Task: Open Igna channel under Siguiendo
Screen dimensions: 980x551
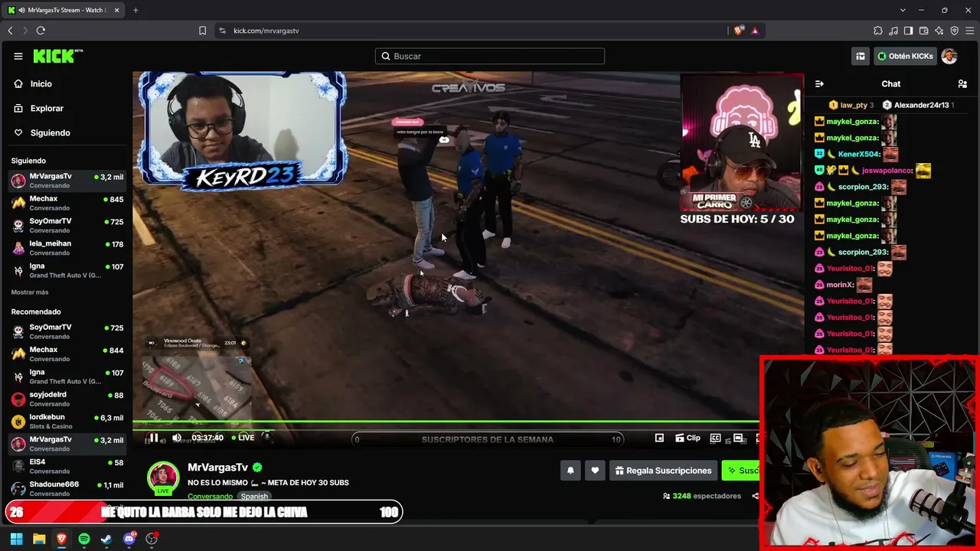Action: [x=67, y=271]
